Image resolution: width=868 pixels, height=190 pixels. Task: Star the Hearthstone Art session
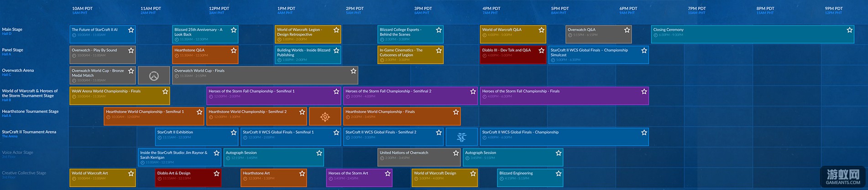[302, 174]
